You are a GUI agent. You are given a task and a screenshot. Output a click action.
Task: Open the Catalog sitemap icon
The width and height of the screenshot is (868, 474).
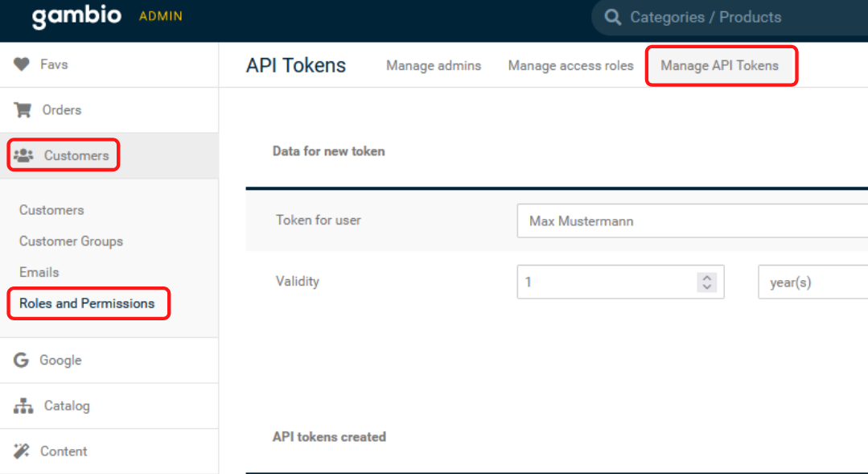(x=23, y=406)
